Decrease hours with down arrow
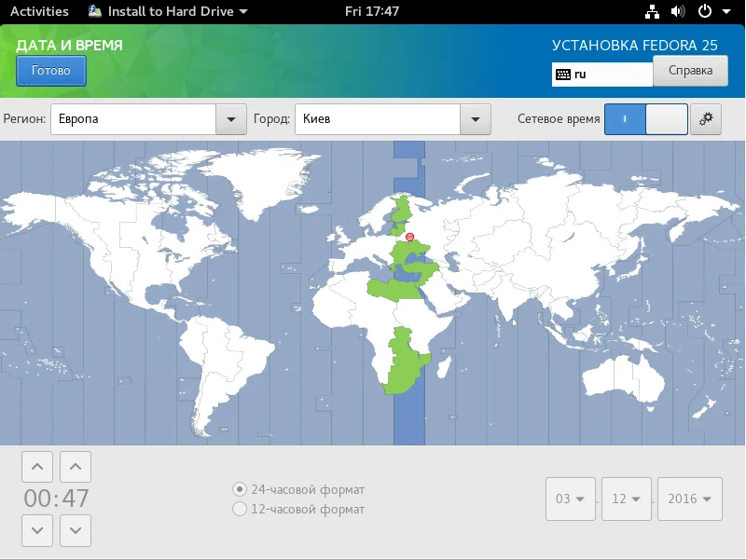The image size is (746, 560). [37, 530]
